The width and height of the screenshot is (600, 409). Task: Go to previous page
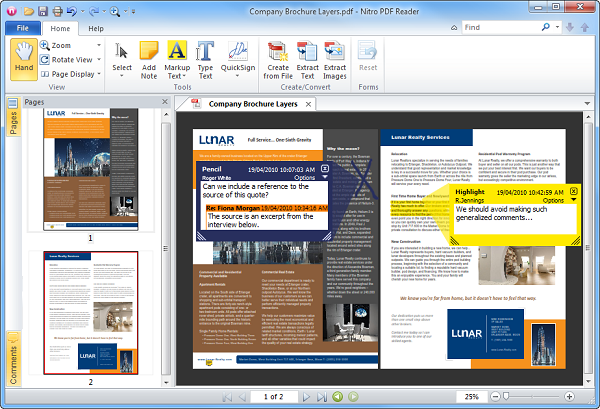[x=242, y=397]
